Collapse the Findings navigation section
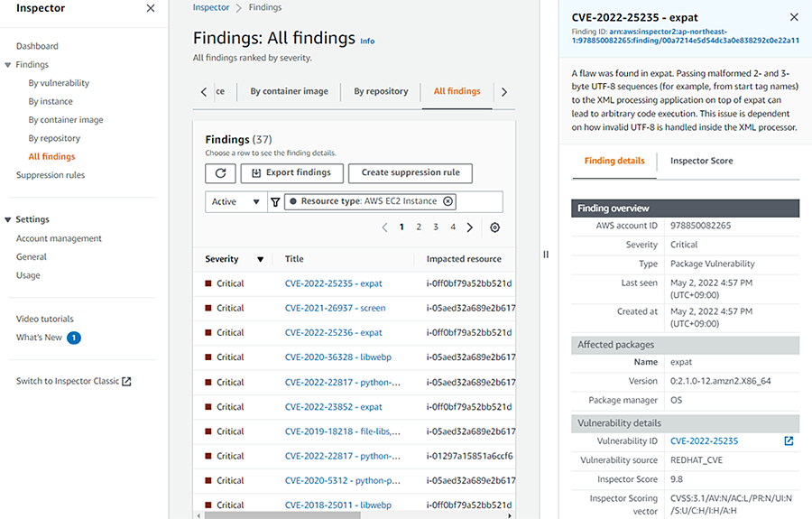 click(x=8, y=65)
